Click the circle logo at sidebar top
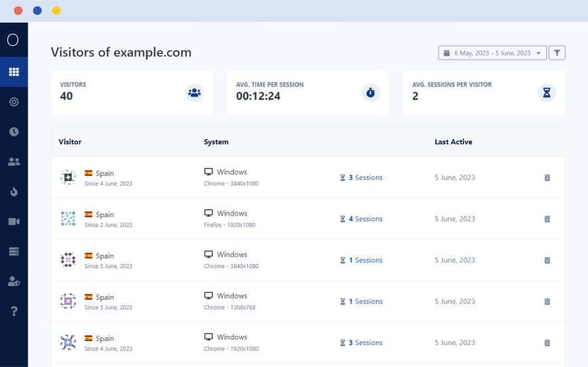588x367 pixels. (13, 40)
